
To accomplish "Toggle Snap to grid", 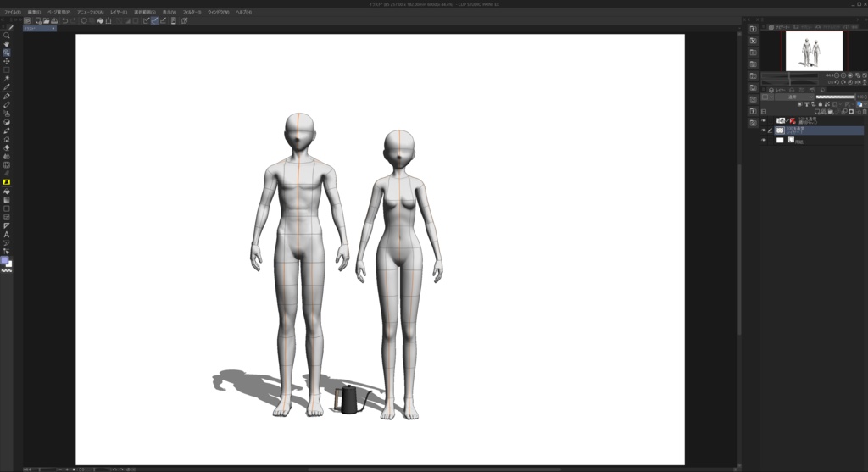I will (x=163, y=20).
